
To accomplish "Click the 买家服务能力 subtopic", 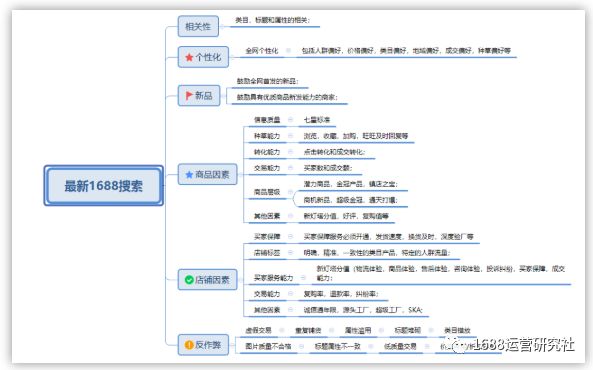I will [273, 278].
